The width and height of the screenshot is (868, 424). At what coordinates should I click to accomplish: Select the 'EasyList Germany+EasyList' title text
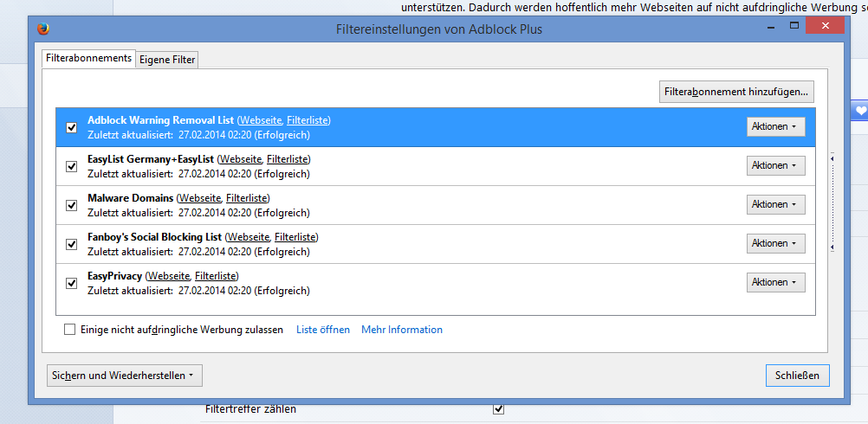[x=151, y=159]
